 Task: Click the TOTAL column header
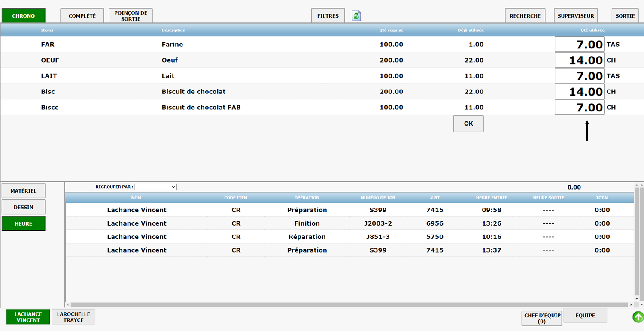click(602, 198)
